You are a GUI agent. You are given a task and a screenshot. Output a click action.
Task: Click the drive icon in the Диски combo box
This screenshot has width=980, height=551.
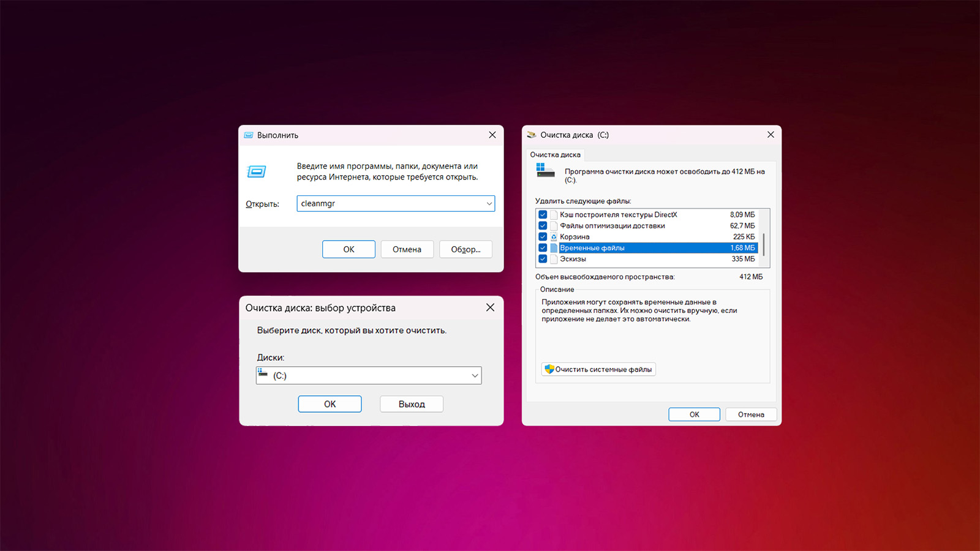click(x=263, y=373)
